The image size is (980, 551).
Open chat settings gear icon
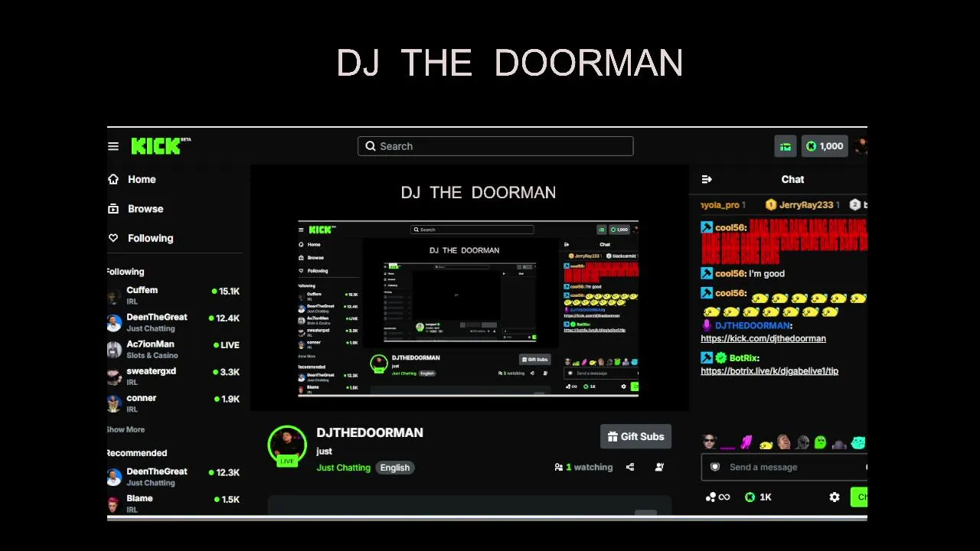click(835, 497)
